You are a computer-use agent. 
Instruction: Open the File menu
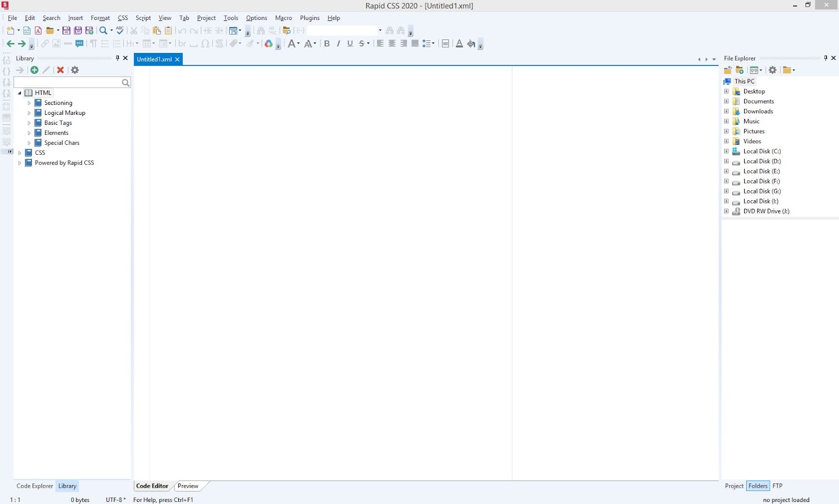click(x=12, y=18)
